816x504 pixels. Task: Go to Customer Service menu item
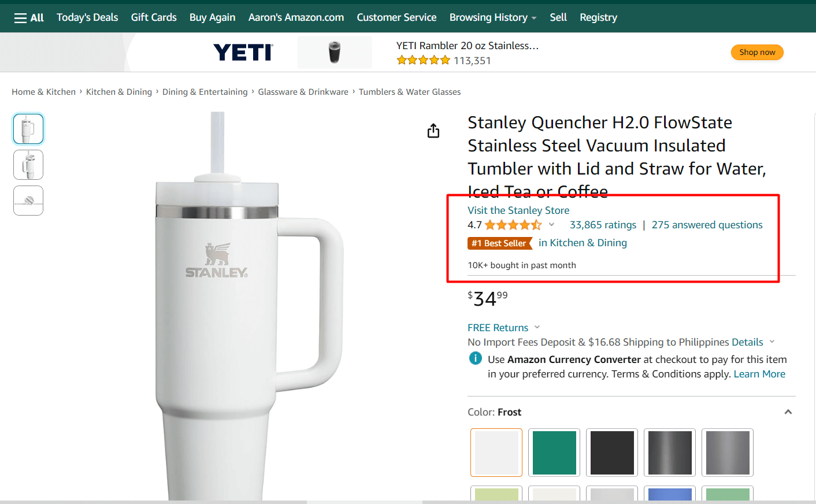[396, 18]
